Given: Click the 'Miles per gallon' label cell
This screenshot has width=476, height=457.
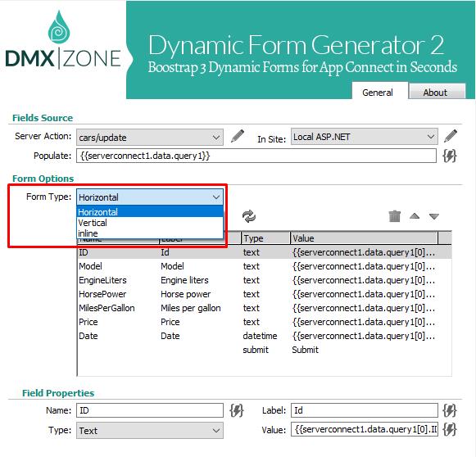Looking at the screenshot, I should pyautogui.click(x=191, y=308).
